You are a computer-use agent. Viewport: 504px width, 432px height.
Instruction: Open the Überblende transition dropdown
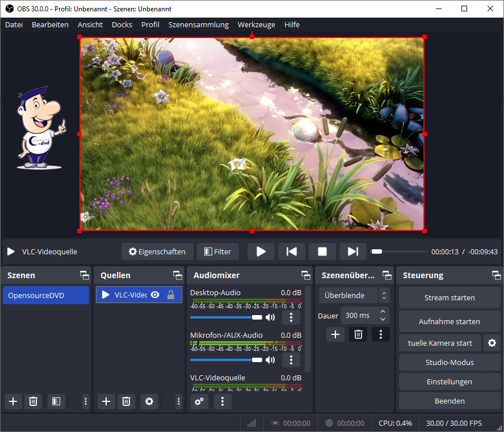[x=354, y=295]
